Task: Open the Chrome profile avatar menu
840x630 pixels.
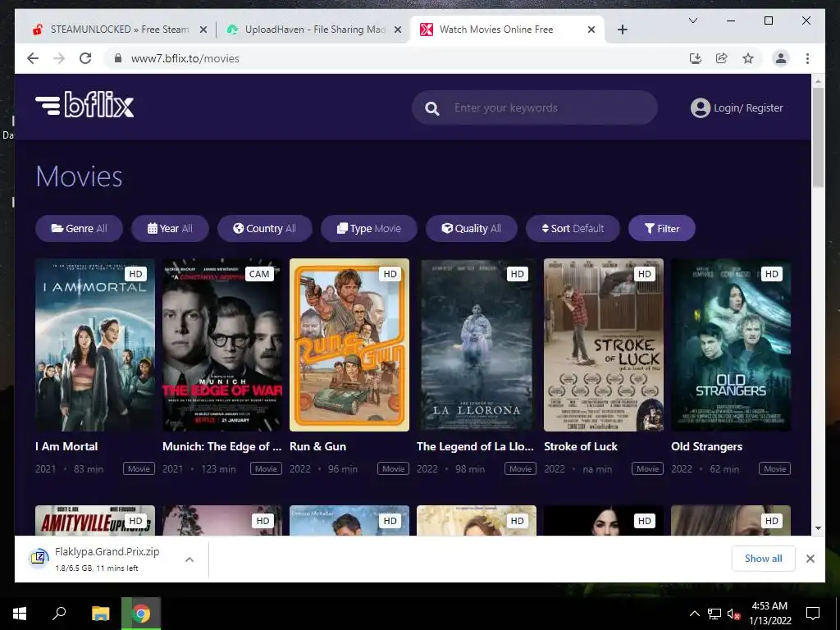Action: coord(781,58)
